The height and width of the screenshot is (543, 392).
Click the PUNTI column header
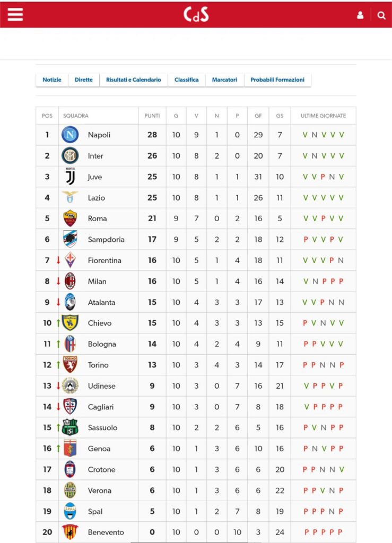152,116
